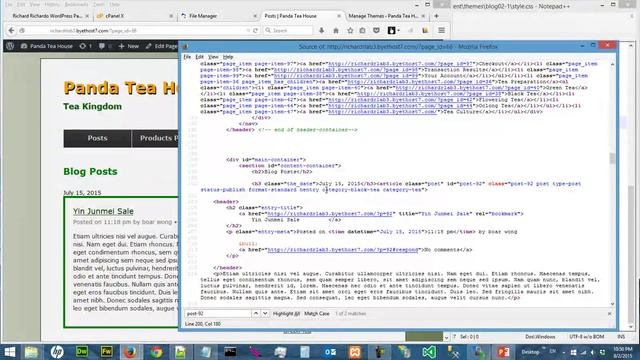Open Outlook from taskbar
Screen dimensions: 640x360
(330, 352)
